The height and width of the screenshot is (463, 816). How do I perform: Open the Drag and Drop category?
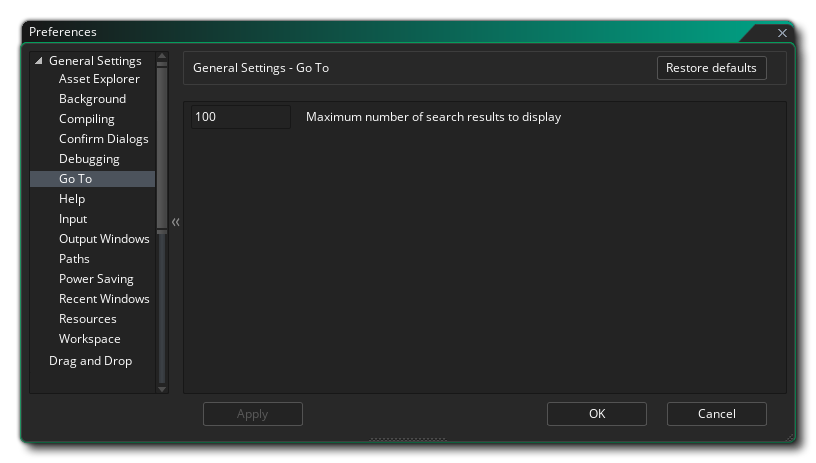tap(90, 361)
